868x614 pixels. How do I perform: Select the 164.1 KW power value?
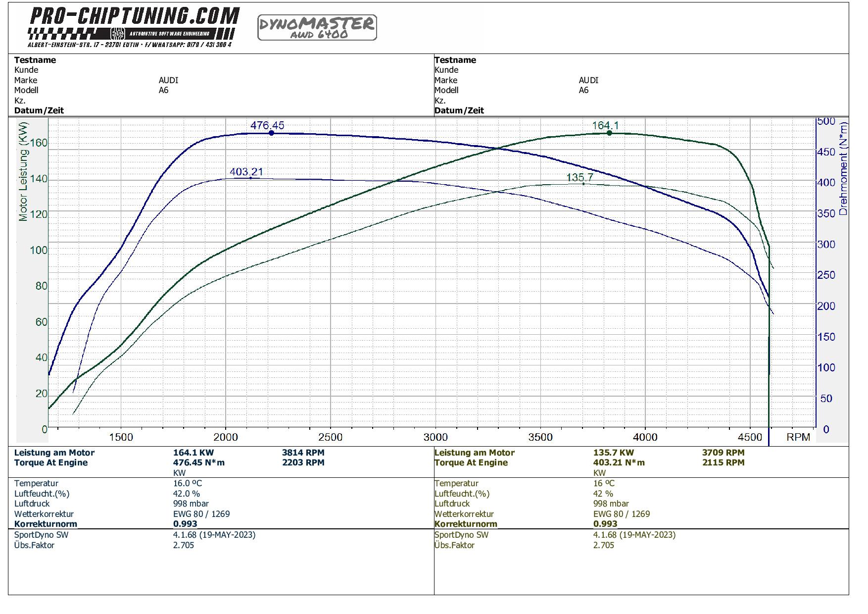[193, 453]
